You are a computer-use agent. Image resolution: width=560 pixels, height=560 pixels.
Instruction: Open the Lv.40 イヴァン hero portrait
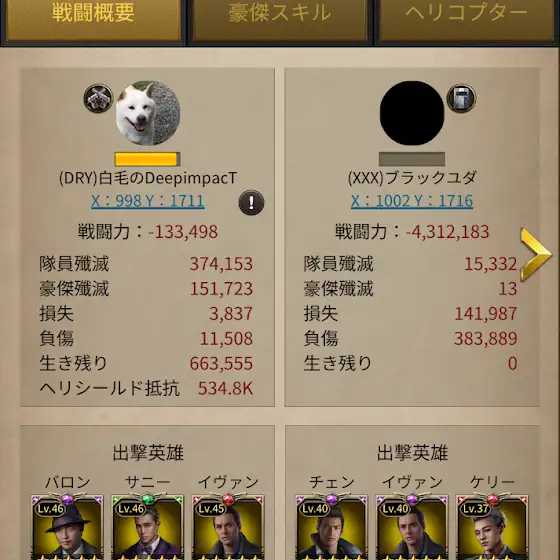(x=412, y=526)
